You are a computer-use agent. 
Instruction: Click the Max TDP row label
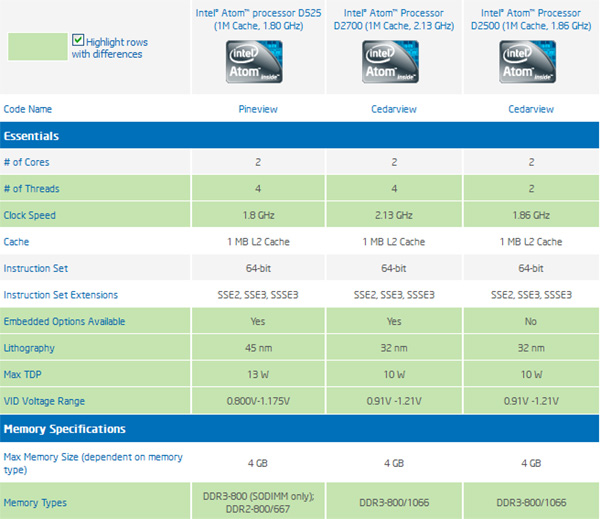coord(22,374)
